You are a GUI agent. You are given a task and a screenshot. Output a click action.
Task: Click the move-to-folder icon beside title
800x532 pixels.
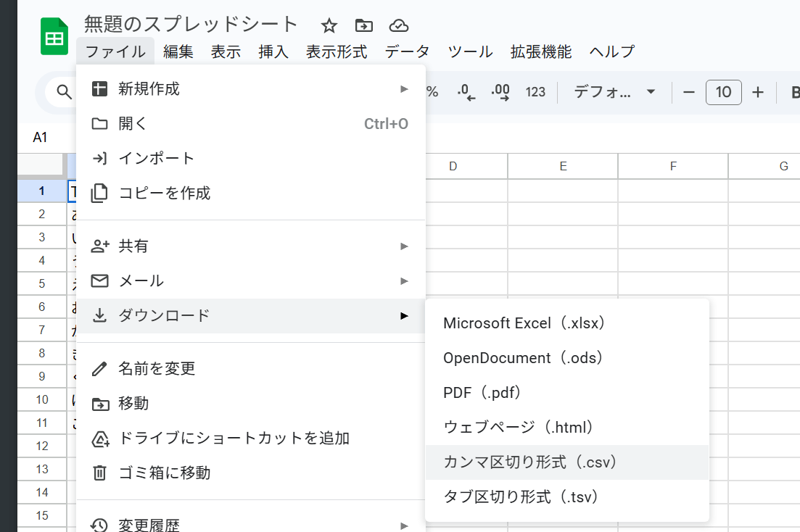(364, 25)
